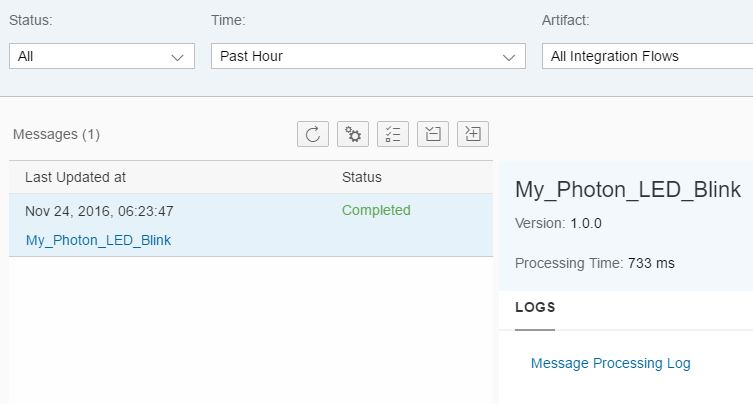Click the Artifact filter label
The height and width of the screenshot is (404, 753).
point(565,20)
